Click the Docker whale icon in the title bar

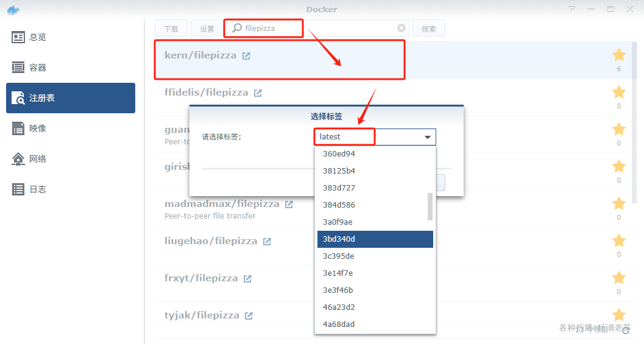click(13, 10)
